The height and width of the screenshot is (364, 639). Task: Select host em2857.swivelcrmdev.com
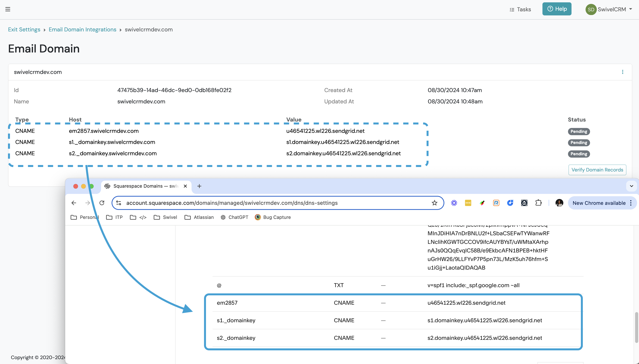pos(104,131)
